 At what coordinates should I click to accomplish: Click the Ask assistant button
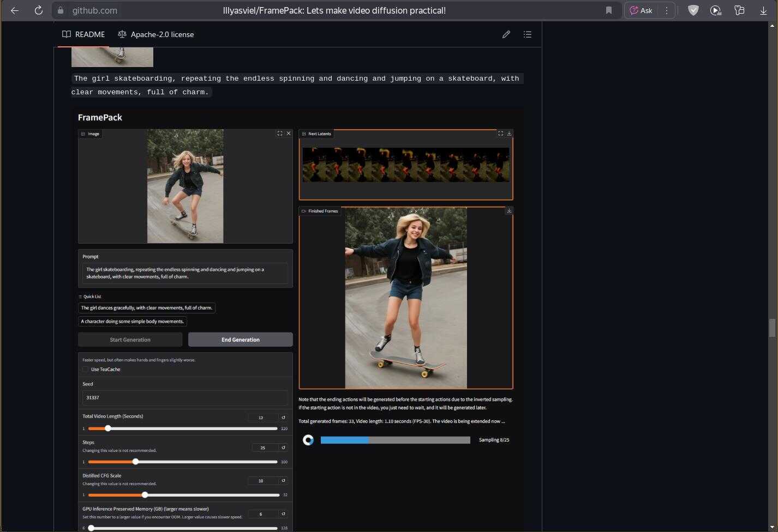[641, 10]
